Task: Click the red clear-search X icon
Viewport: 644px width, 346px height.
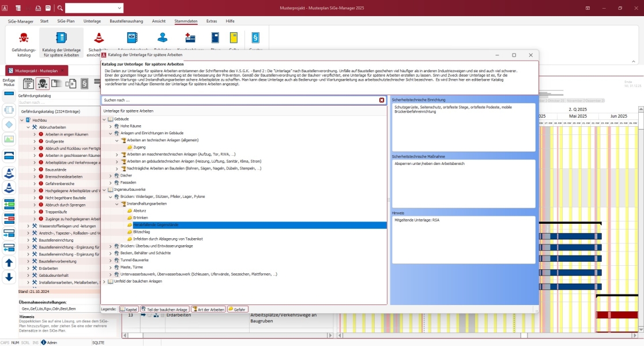Action: pyautogui.click(x=382, y=100)
